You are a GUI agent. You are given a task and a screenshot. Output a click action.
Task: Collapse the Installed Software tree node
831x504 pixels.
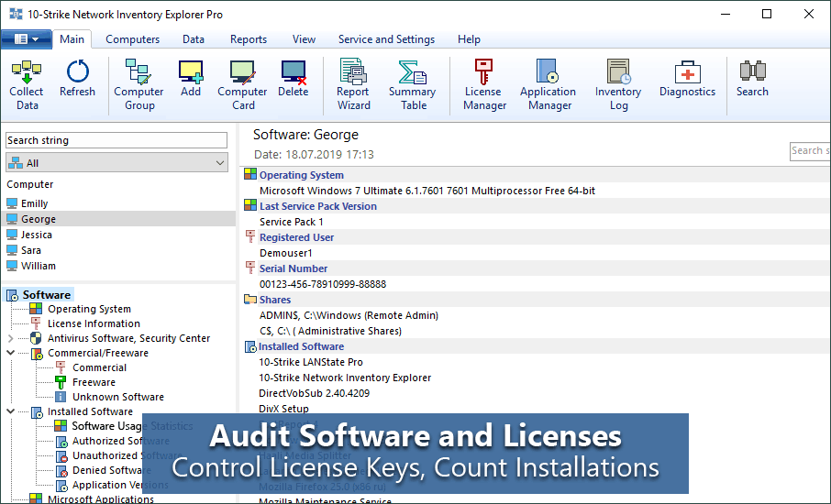10,411
